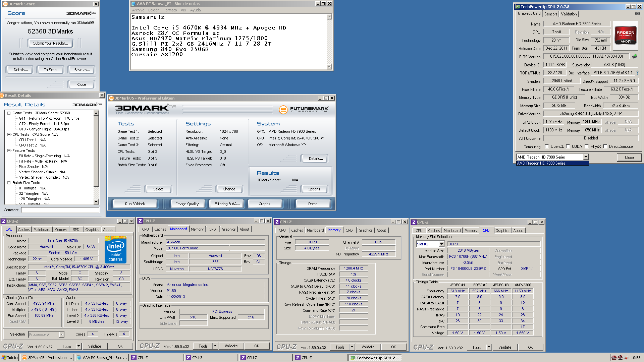
Task: Click the Futuremark Corporation logo in 3DMark05
Action: (x=304, y=109)
